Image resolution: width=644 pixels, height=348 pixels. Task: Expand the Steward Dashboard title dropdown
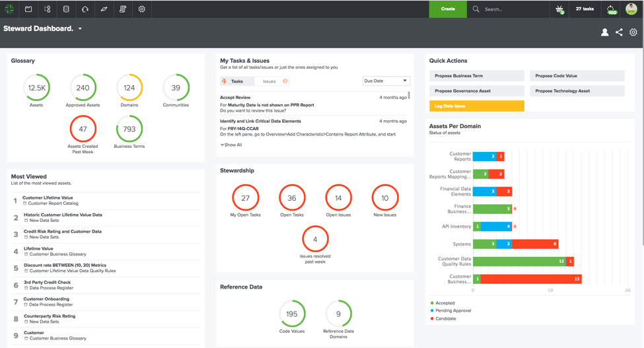(x=81, y=29)
